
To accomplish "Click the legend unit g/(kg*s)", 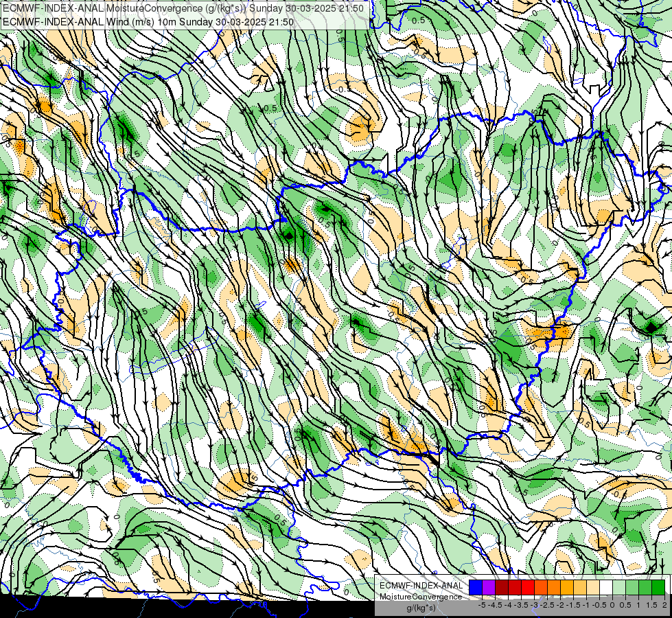I will pos(421,608).
